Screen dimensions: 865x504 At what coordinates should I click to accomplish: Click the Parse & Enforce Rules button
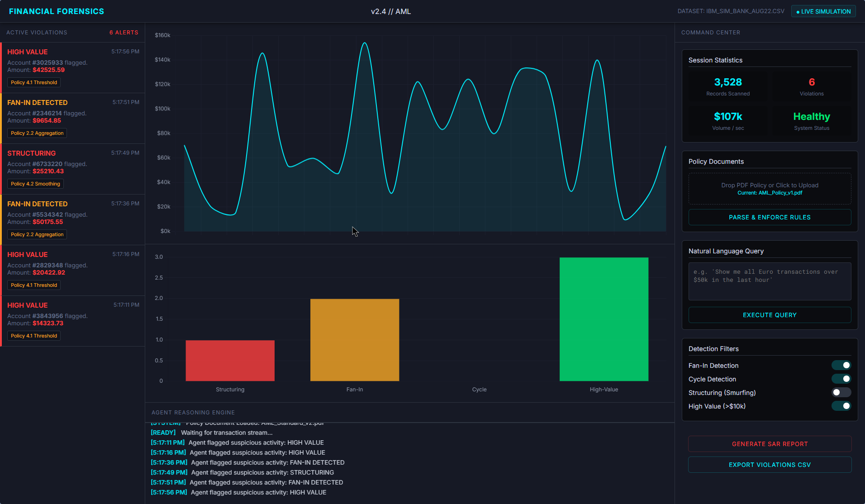point(769,217)
